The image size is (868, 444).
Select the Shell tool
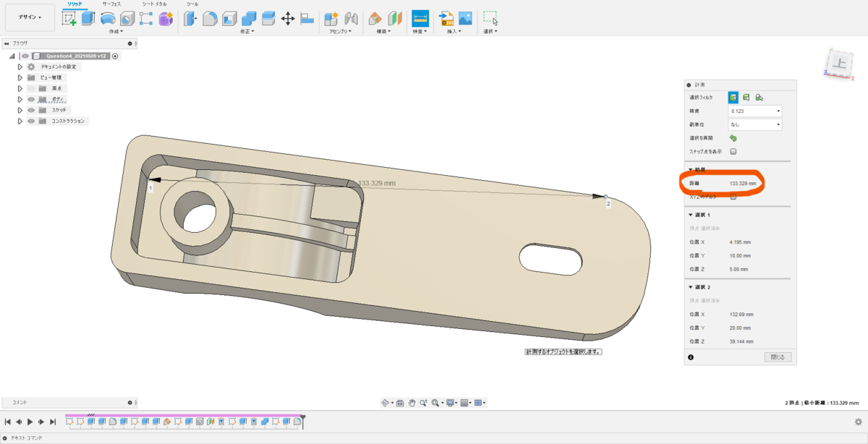click(x=229, y=19)
